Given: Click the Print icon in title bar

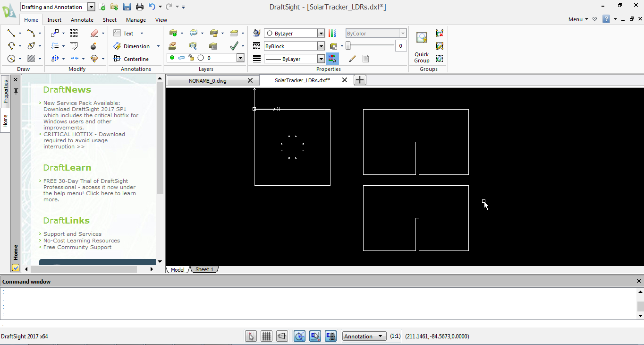Looking at the screenshot, I should point(140,7).
